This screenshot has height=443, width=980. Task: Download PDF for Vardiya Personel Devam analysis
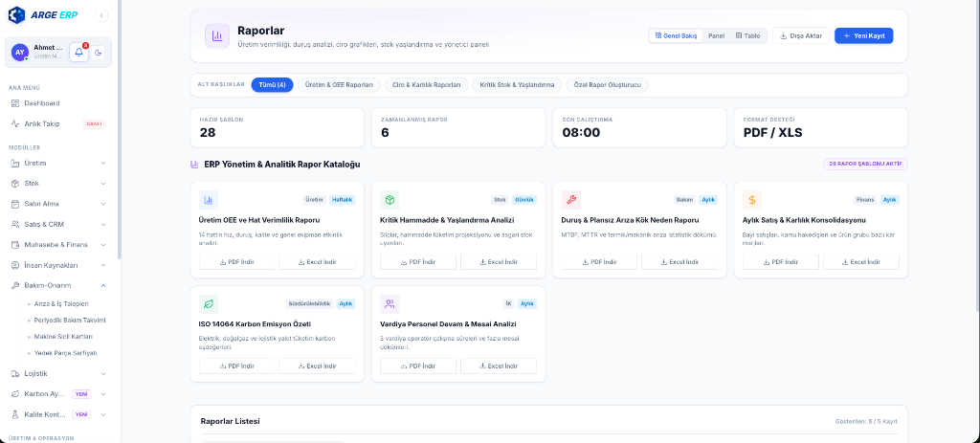pyautogui.click(x=418, y=366)
